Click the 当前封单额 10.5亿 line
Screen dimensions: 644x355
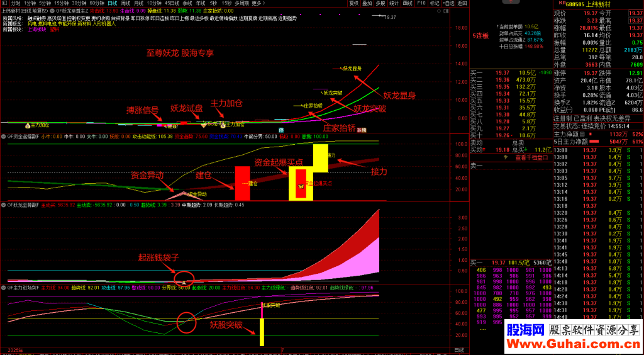pos(518,26)
